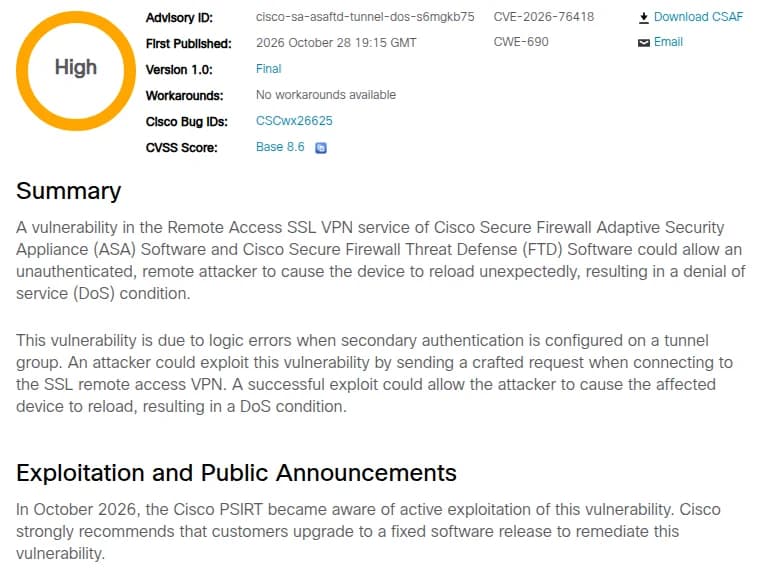The image size is (768, 580).
Task: Click the paragraph starting 'In October 2026, the Cisco PSIRT'
Action: pyautogui.click(x=368, y=532)
